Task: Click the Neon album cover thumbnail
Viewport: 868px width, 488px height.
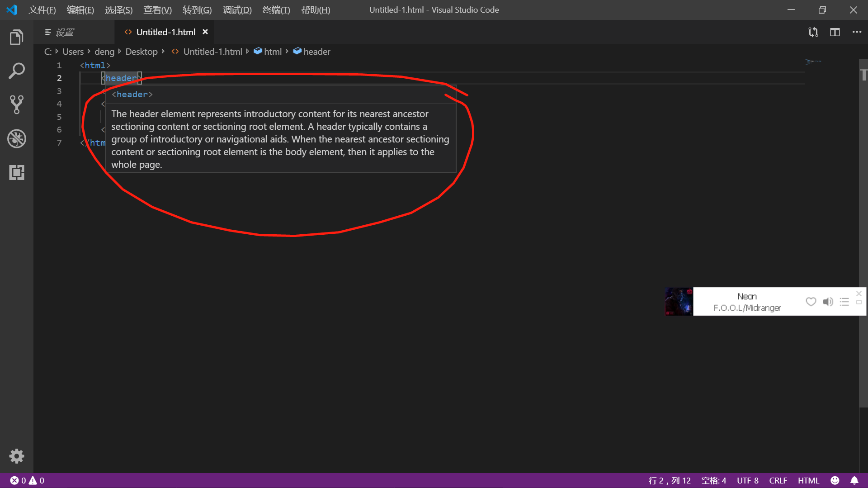Action: click(679, 302)
